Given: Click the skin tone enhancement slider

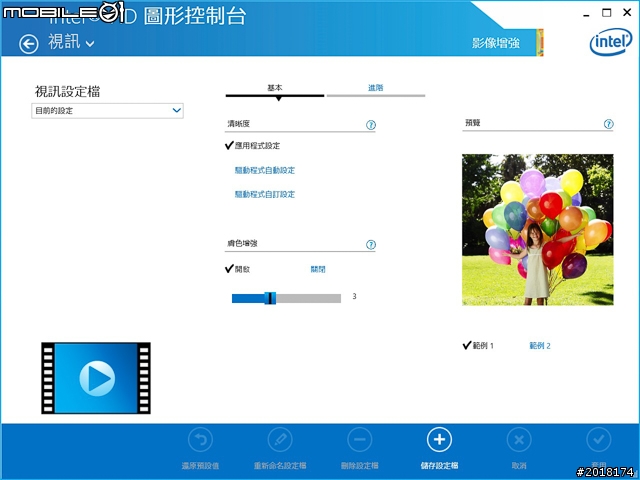Looking at the screenshot, I should coord(287,298).
